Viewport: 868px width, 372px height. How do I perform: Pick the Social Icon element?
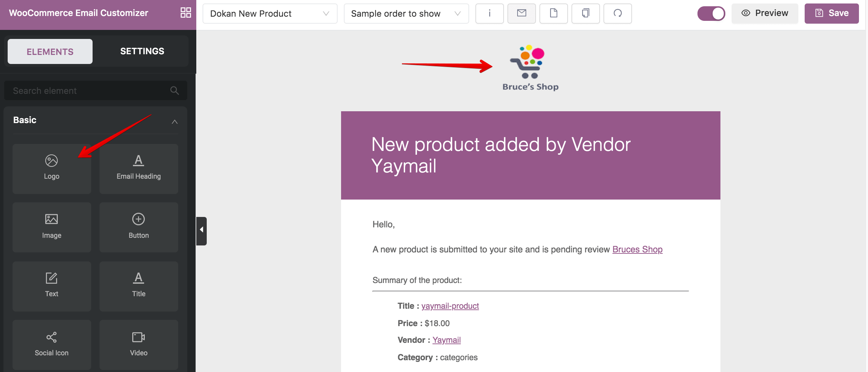(x=52, y=345)
